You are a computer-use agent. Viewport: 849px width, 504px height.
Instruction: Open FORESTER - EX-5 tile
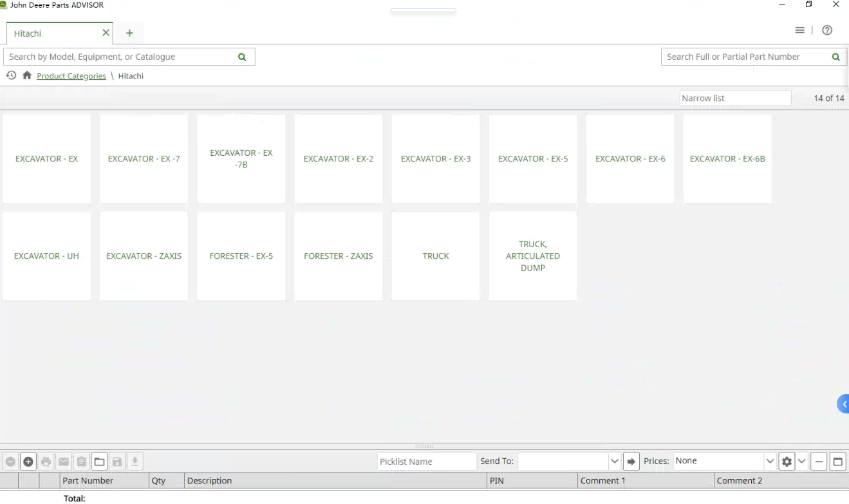pyautogui.click(x=241, y=256)
